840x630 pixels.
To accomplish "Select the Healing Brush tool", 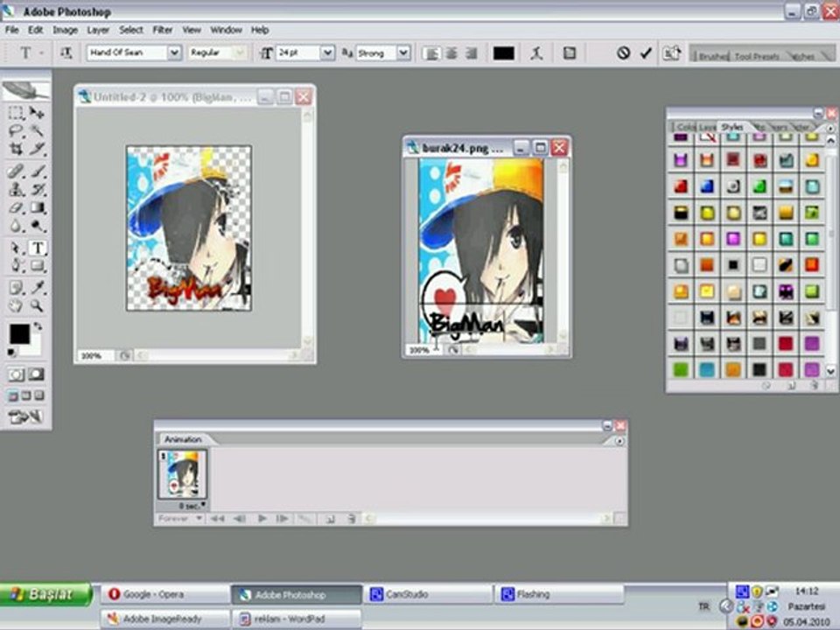I will point(16,171).
